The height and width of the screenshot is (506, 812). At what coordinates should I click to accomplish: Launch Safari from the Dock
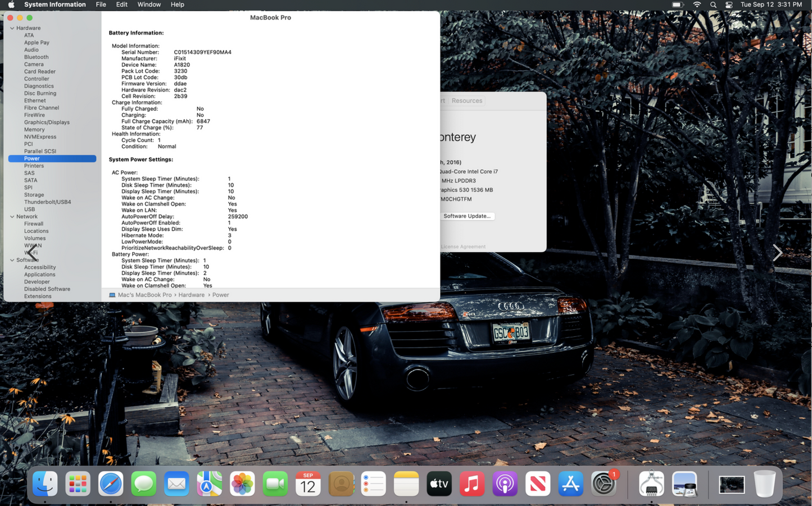(111, 484)
